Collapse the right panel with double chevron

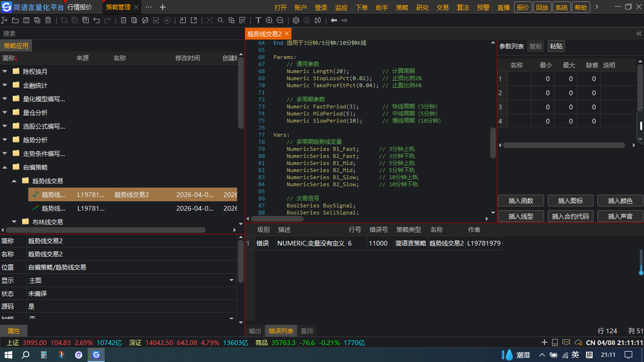(639, 33)
